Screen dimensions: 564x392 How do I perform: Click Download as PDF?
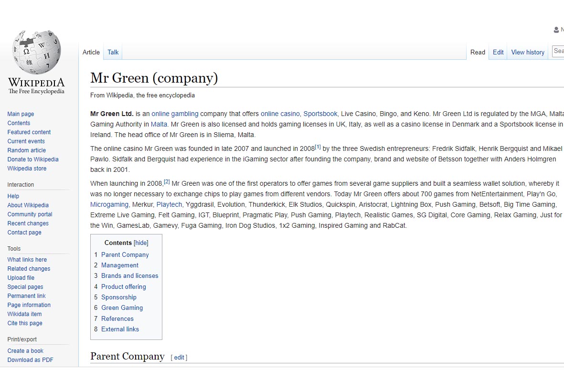(x=30, y=360)
